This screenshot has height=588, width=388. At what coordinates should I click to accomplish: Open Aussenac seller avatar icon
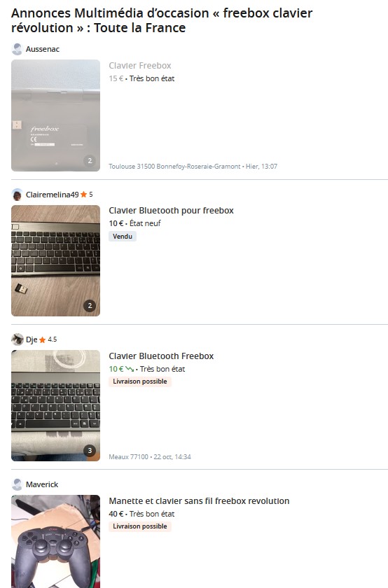[17, 49]
